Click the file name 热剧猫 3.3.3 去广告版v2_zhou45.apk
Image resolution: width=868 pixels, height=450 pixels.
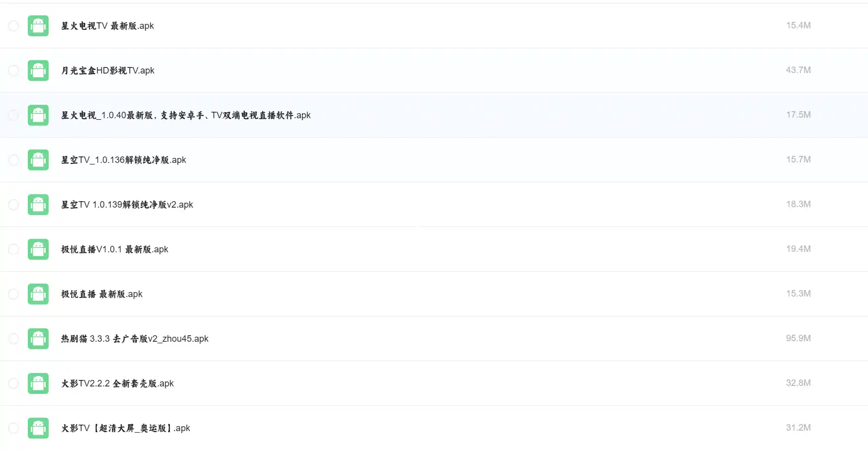coord(134,339)
